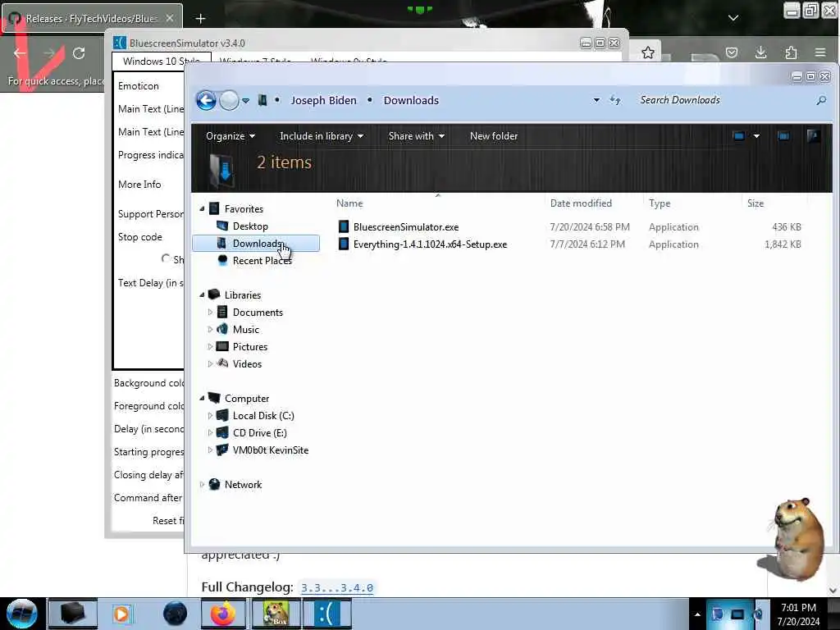Open the List all tabs dropdown
The width and height of the screenshot is (840, 630).
(x=733, y=18)
